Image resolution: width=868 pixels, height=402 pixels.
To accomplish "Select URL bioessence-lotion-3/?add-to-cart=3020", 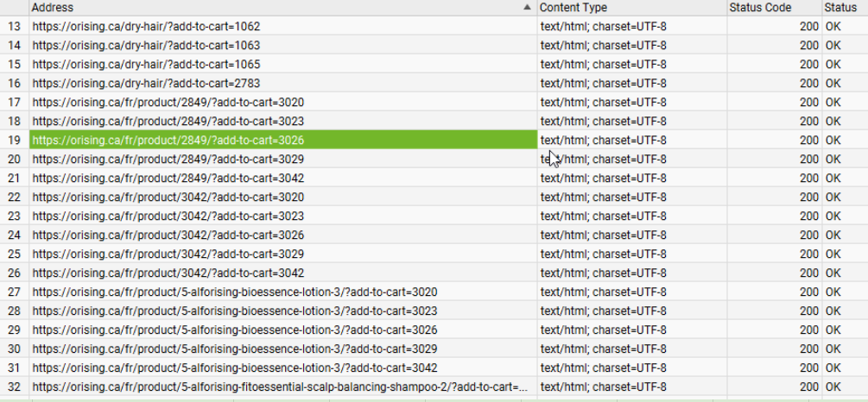I will (x=235, y=292).
